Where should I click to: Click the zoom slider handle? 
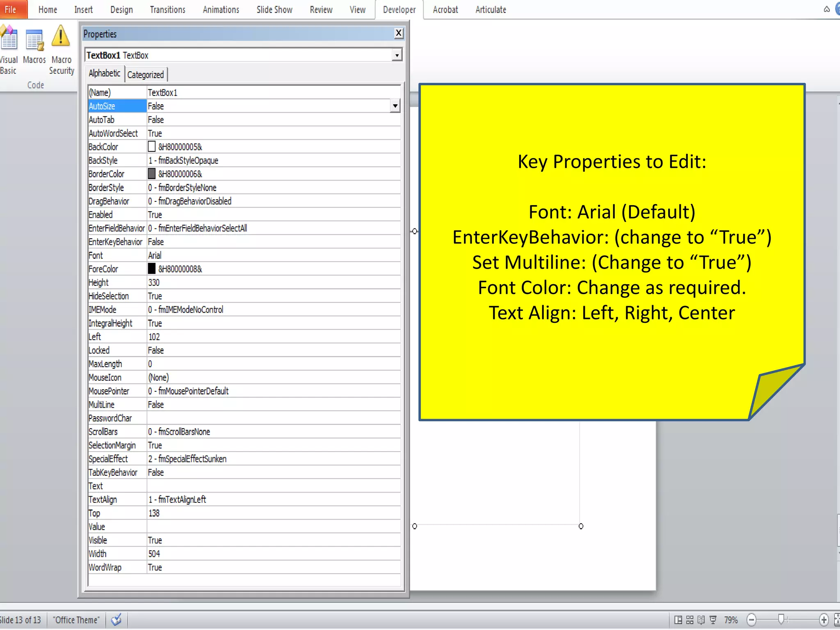(781, 619)
